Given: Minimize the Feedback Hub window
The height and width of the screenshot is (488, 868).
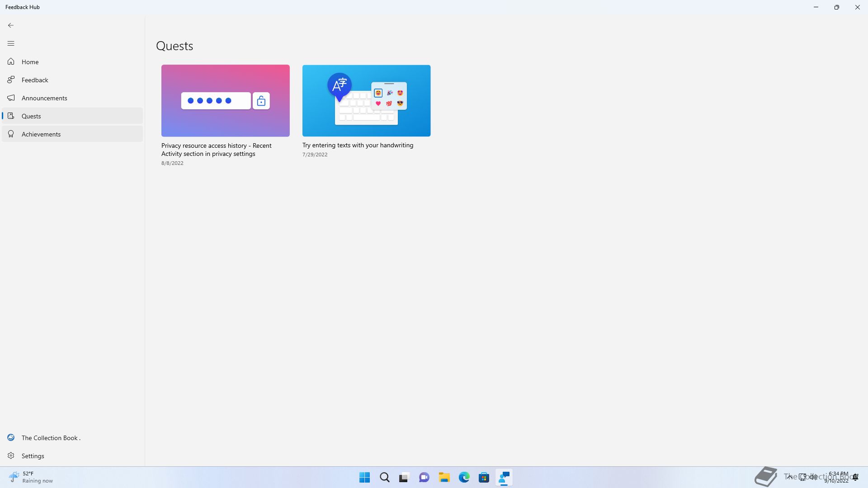Looking at the screenshot, I should tap(816, 7).
